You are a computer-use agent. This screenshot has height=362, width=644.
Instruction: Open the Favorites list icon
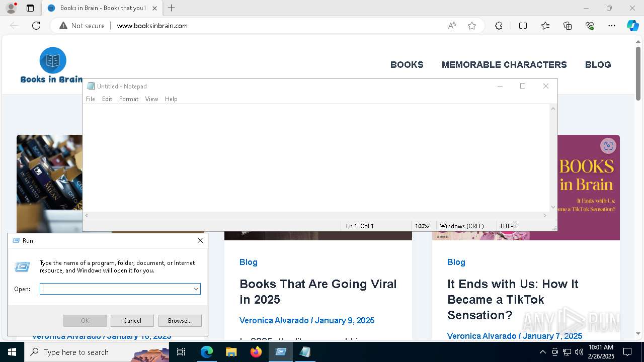tap(545, 26)
